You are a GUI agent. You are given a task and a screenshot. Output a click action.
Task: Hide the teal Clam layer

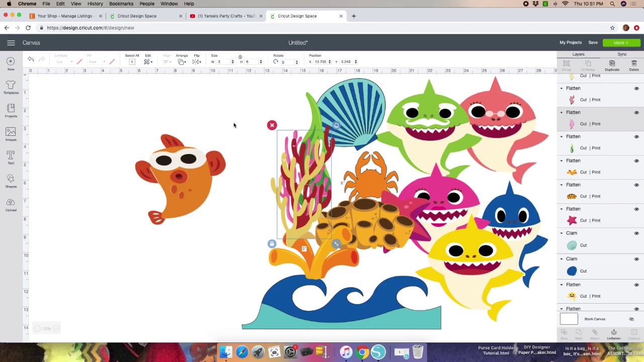click(636, 233)
